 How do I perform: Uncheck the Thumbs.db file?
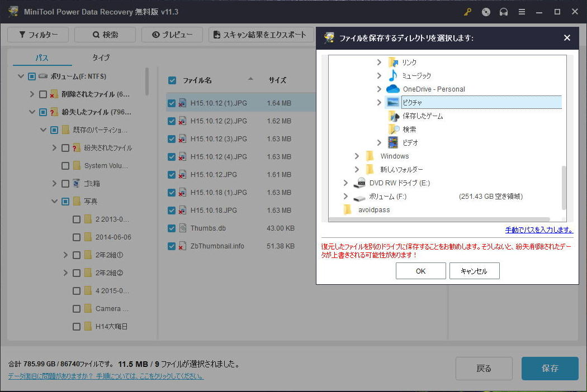coord(172,228)
